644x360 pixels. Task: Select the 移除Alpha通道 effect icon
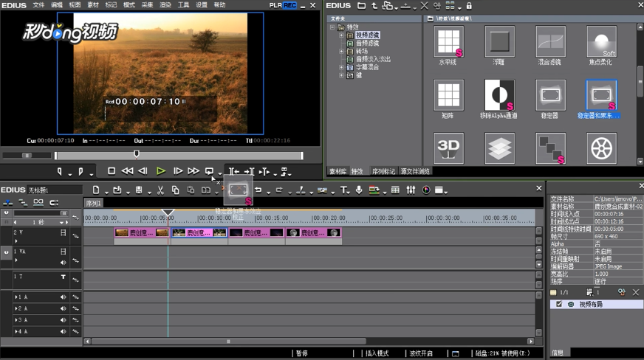[499, 95]
